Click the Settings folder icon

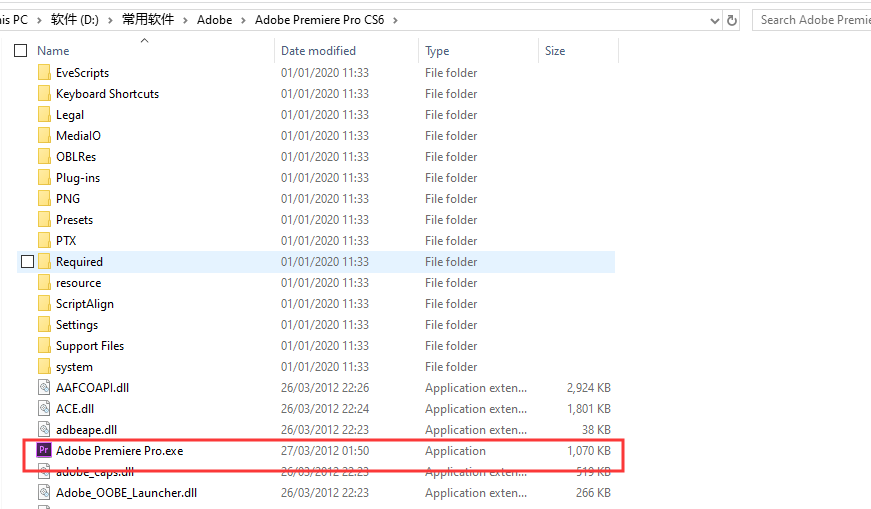click(x=44, y=325)
